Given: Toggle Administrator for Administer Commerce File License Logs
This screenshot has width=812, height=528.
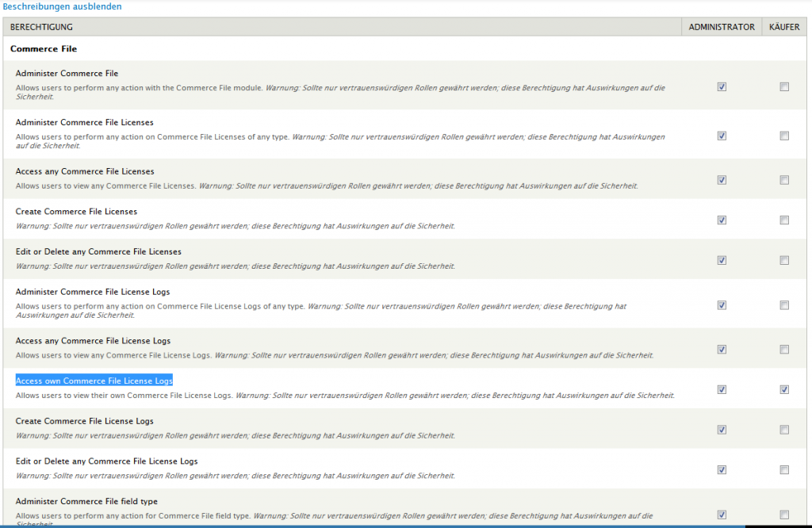Looking at the screenshot, I should point(722,305).
